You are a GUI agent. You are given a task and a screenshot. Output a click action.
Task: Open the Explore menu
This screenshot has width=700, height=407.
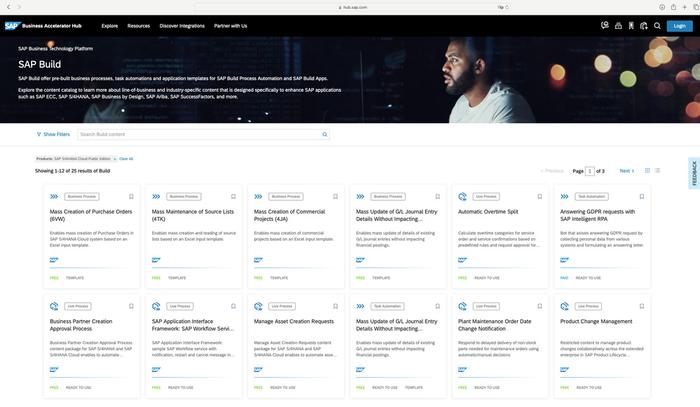click(x=109, y=26)
